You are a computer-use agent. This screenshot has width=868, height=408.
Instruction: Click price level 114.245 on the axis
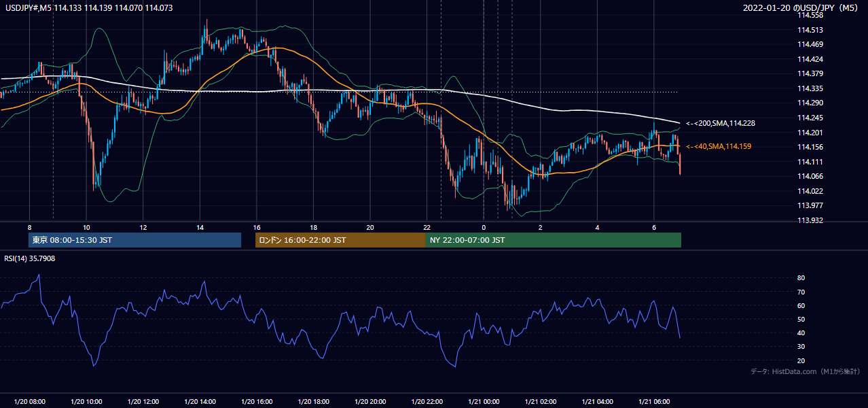click(x=810, y=118)
